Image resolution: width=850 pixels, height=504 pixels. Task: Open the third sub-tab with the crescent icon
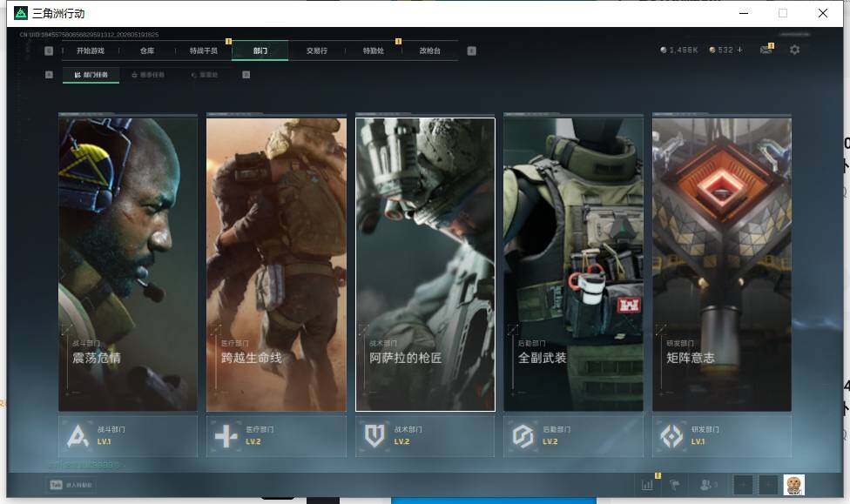click(x=205, y=75)
